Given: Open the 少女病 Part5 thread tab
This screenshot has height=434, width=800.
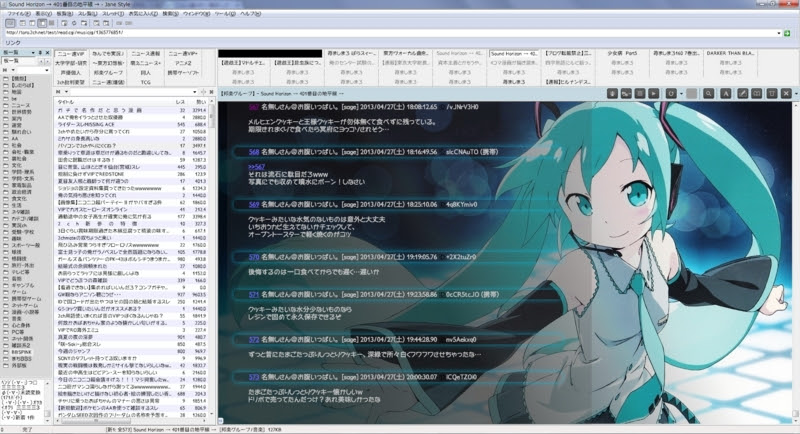Looking at the screenshot, I should [622, 53].
